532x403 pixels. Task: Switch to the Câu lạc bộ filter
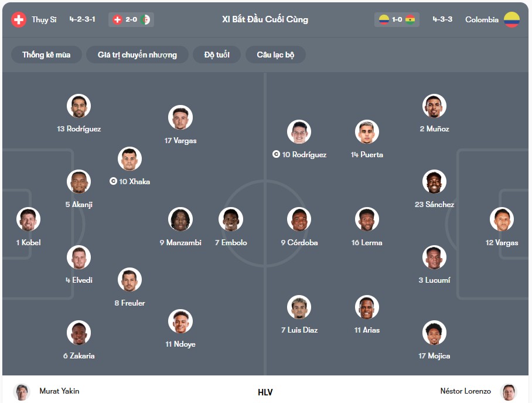275,55
